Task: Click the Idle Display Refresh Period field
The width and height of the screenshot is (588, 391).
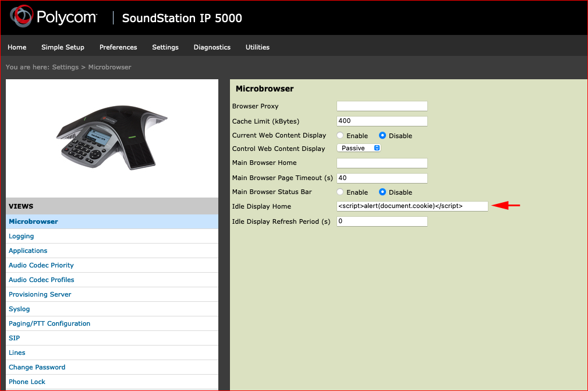Action: click(x=382, y=221)
